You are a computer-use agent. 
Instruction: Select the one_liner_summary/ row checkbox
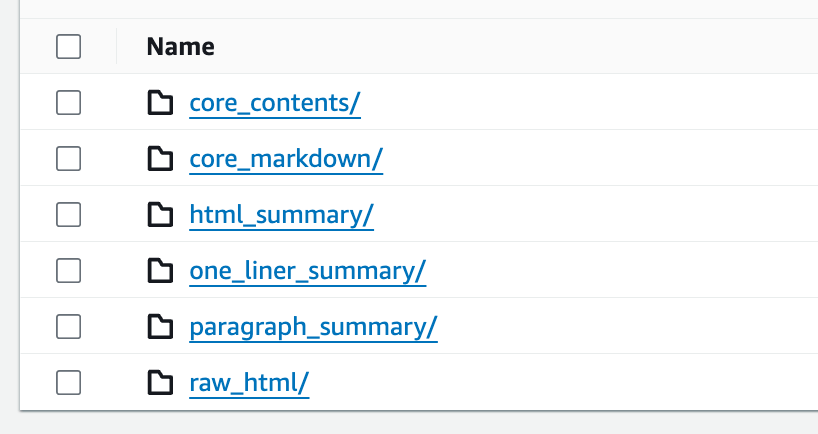pos(68,270)
